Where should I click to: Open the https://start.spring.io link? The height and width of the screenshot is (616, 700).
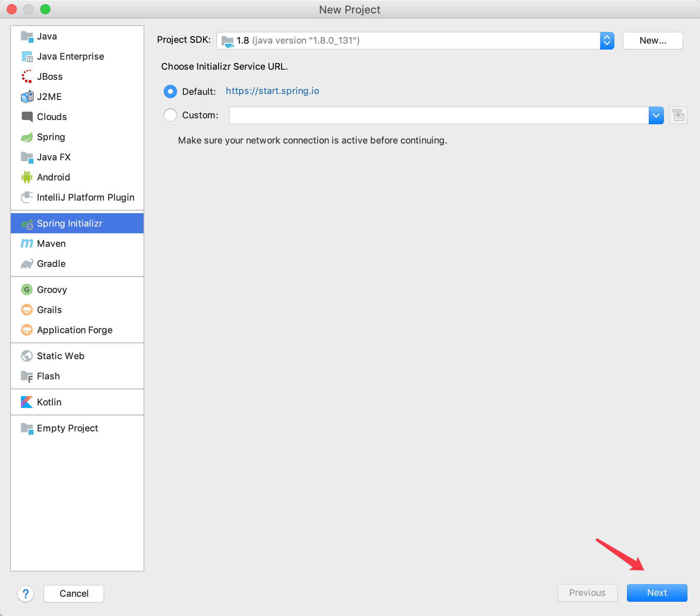[x=272, y=91]
